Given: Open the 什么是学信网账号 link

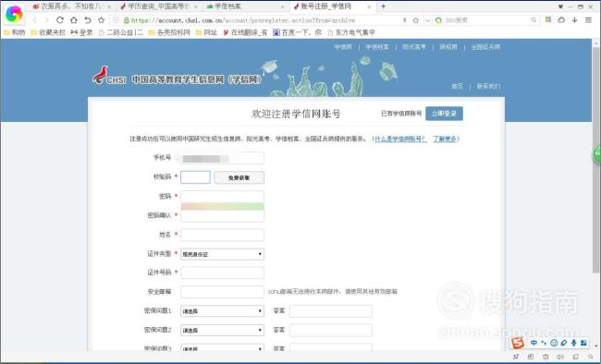Looking at the screenshot, I should pyautogui.click(x=400, y=139).
